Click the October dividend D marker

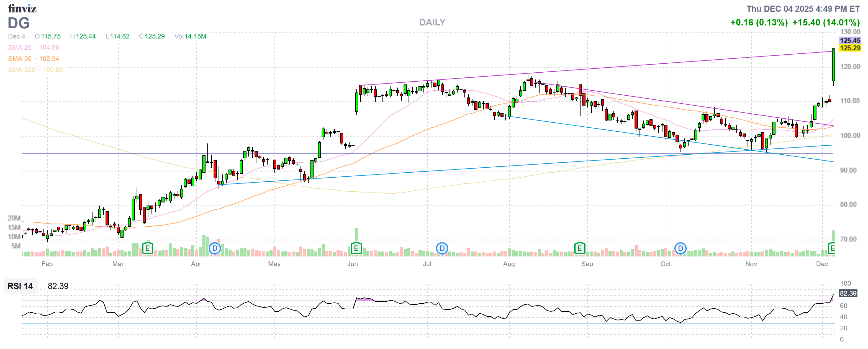680,249
